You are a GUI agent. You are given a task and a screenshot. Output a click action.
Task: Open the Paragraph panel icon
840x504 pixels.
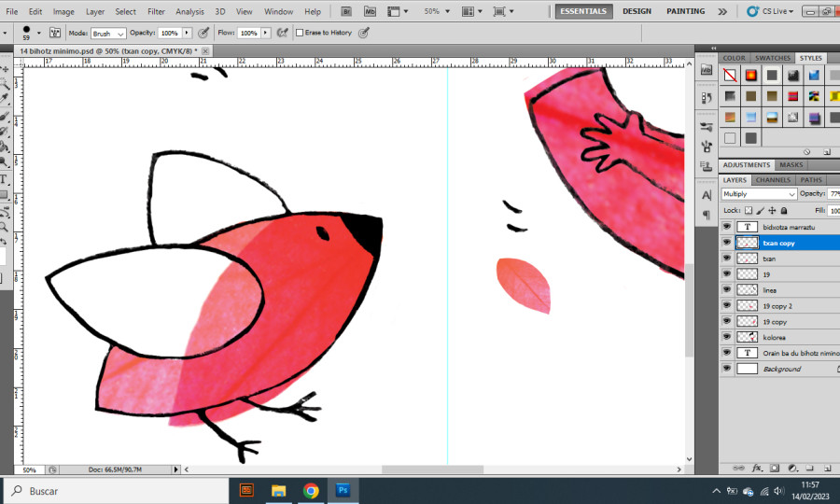pos(706,215)
